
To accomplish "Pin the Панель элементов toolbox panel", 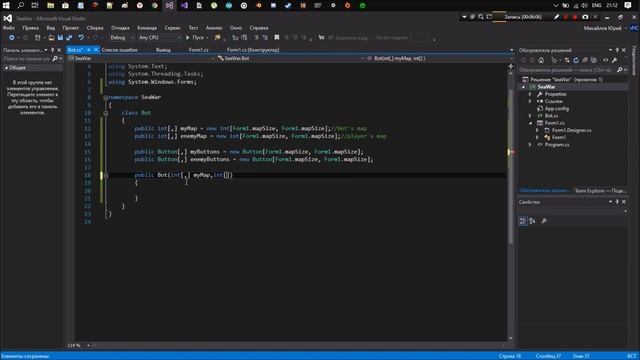I will point(52,50).
